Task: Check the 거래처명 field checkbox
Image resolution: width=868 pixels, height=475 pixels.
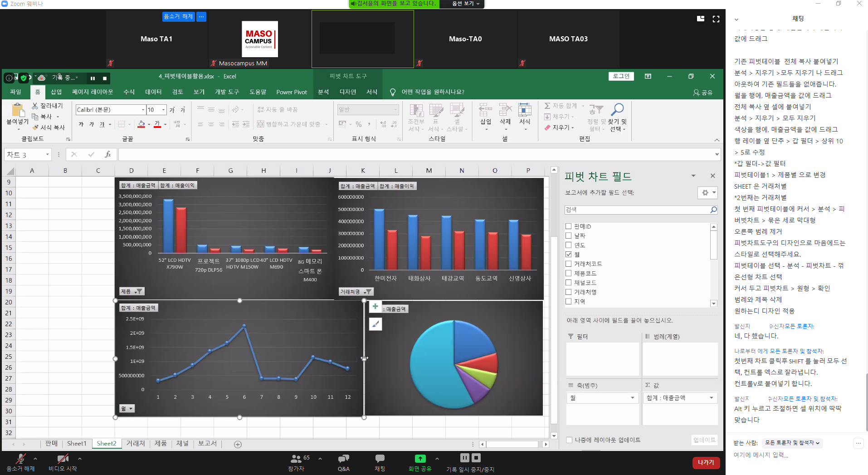Action: pyautogui.click(x=569, y=292)
